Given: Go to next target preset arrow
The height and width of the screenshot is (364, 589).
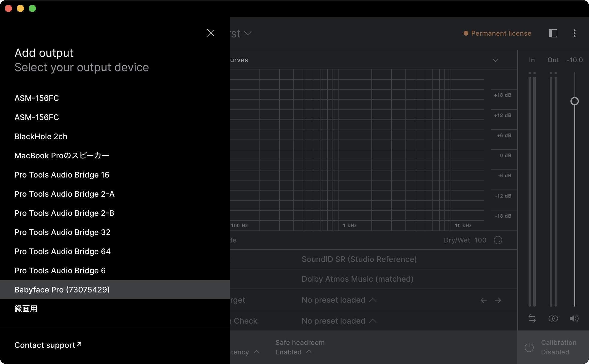Looking at the screenshot, I should pos(498,300).
